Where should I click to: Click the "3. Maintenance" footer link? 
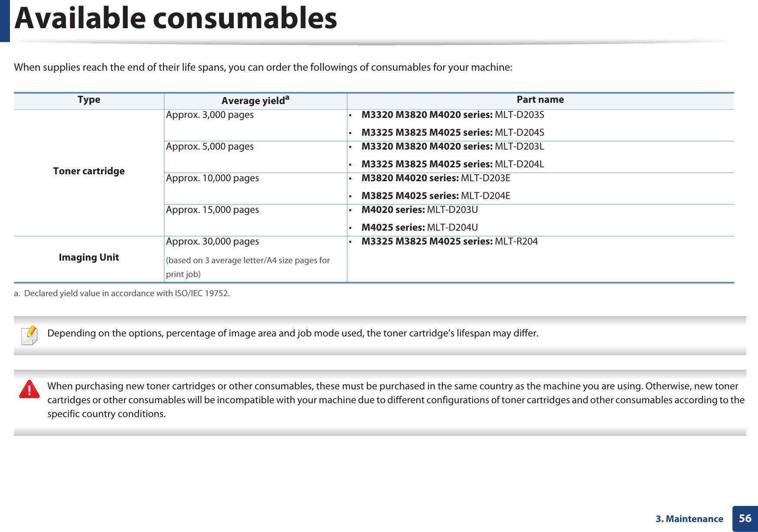click(689, 519)
